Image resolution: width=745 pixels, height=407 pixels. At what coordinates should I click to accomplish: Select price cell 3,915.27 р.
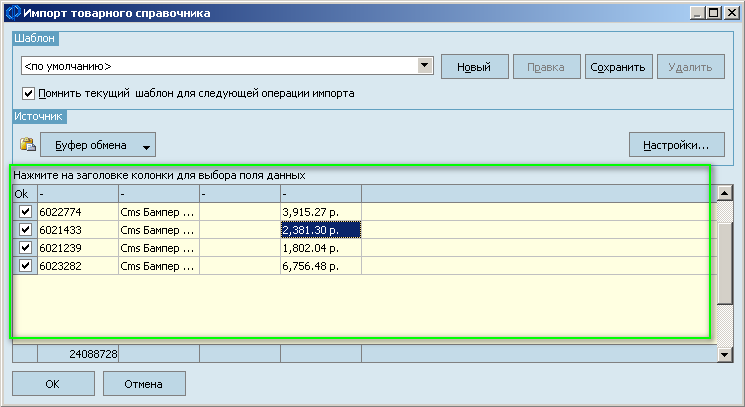point(321,212)
